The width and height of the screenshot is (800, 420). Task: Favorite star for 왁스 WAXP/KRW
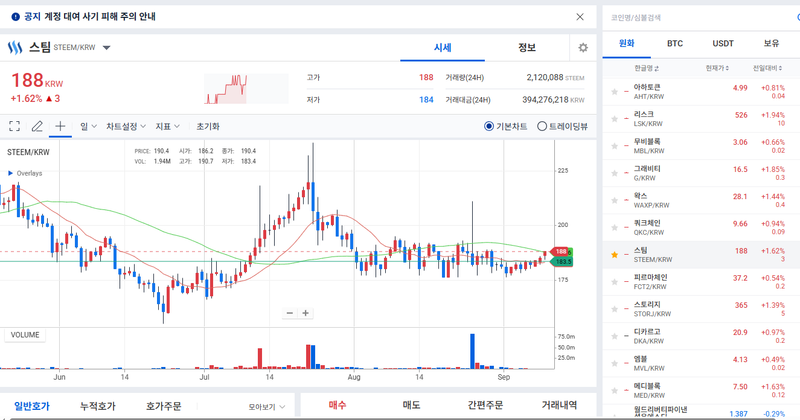point(614,201)
